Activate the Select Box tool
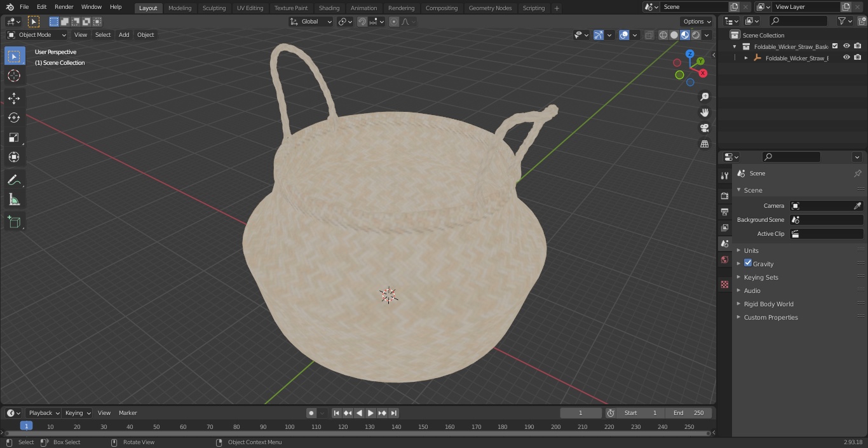This screenshot has height=448, width=868. point(14,57)
